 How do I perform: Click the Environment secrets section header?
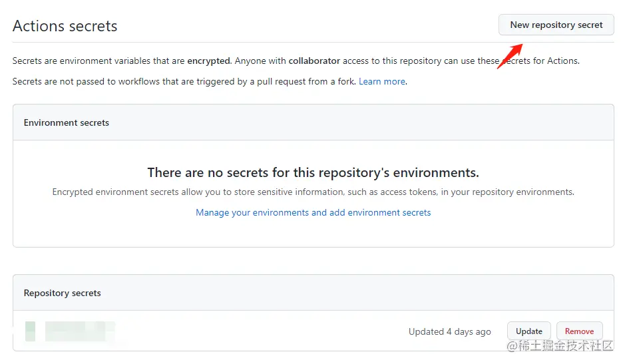(x=67, y=122)
